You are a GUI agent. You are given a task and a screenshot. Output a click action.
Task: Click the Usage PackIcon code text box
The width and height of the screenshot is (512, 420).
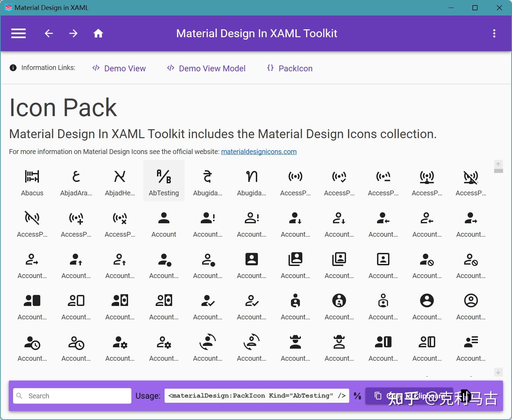click(x=257, y=396)
